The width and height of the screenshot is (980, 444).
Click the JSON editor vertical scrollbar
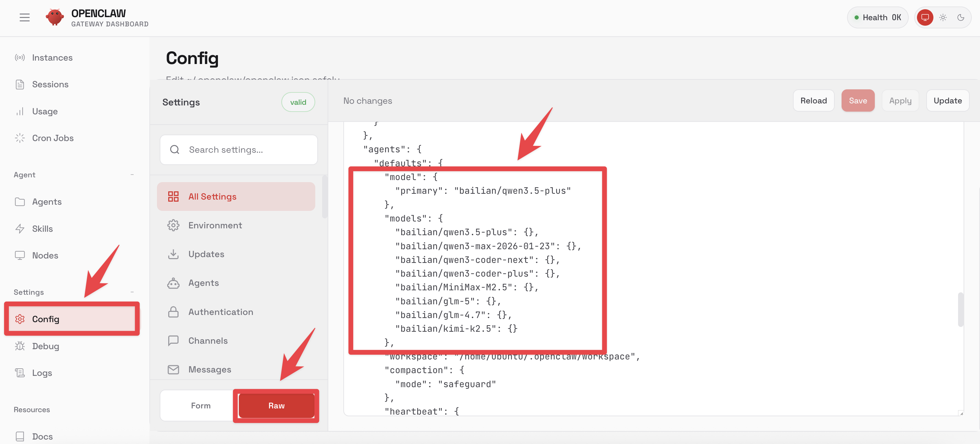(x=960, y=309)
